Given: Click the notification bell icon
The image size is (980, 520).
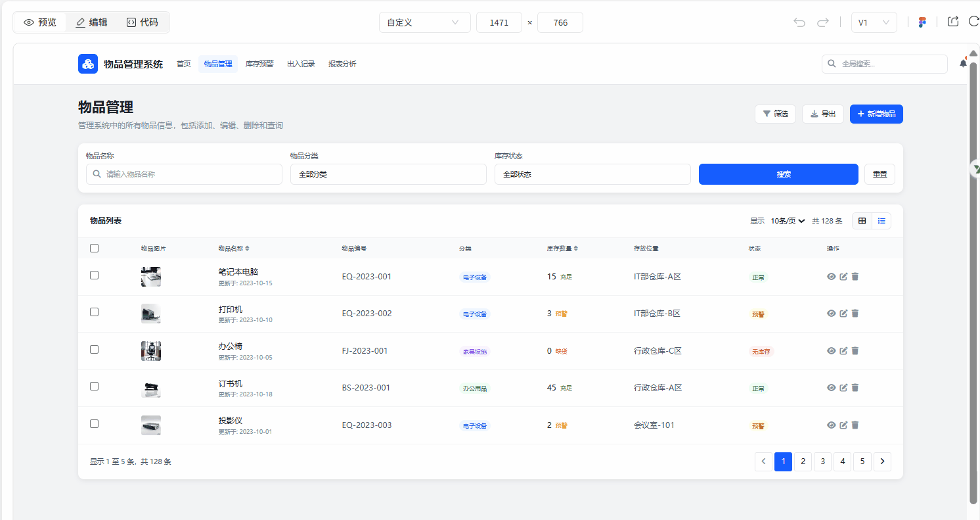Looking at the screenshot, I should coord(963,64).
